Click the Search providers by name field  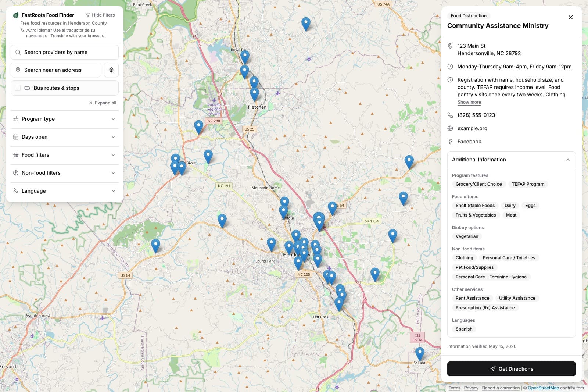click(65, 52)
